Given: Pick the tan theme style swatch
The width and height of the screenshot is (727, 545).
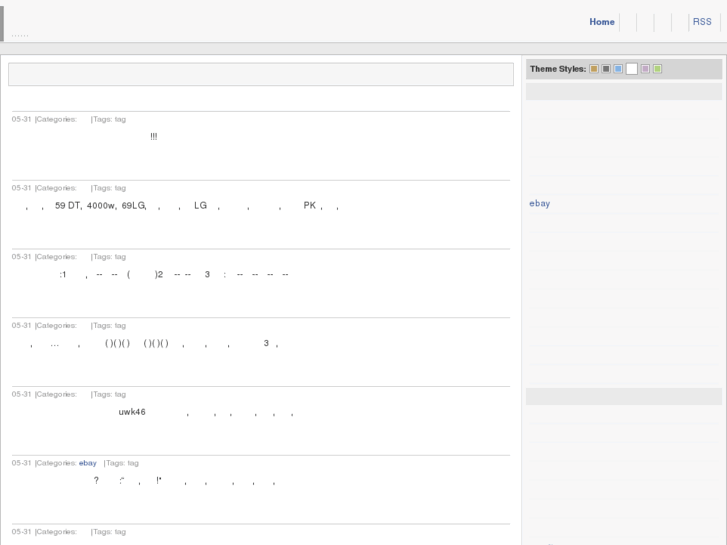Looking at the screenshot, I should [594, 69].
